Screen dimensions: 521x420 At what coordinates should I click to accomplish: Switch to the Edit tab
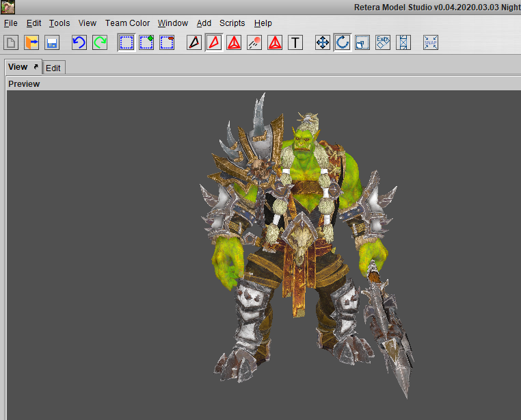pos(53,68)
